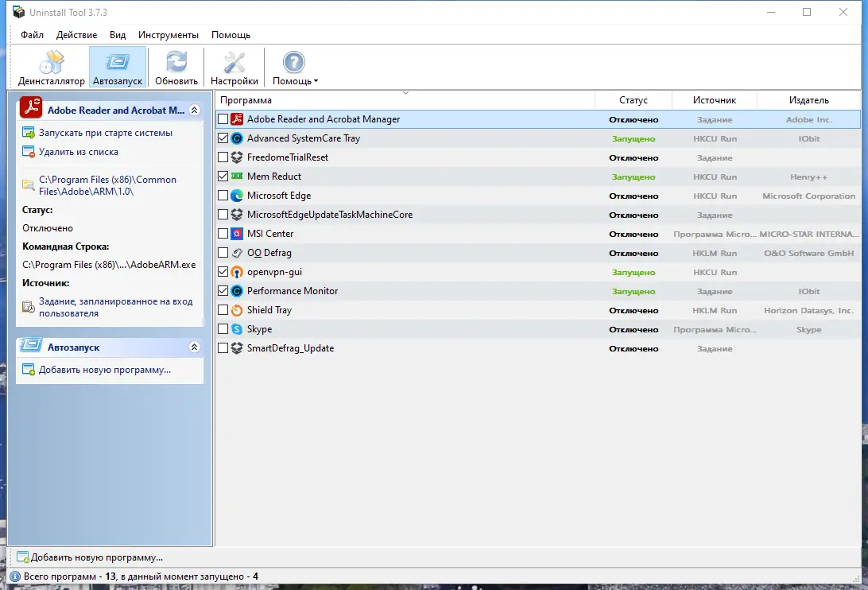Check the MicrosoftEdgeUpdateTaskMachineCore checkbox
The height and width of the screenshot is (590, 868).
coord(223,215)
